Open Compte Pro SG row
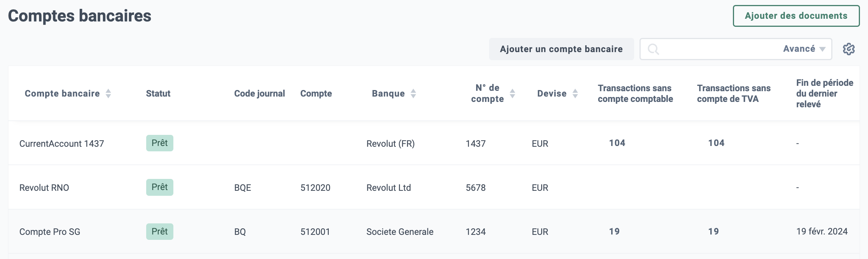This screenshot has height=259, width=868. [434, 231]
